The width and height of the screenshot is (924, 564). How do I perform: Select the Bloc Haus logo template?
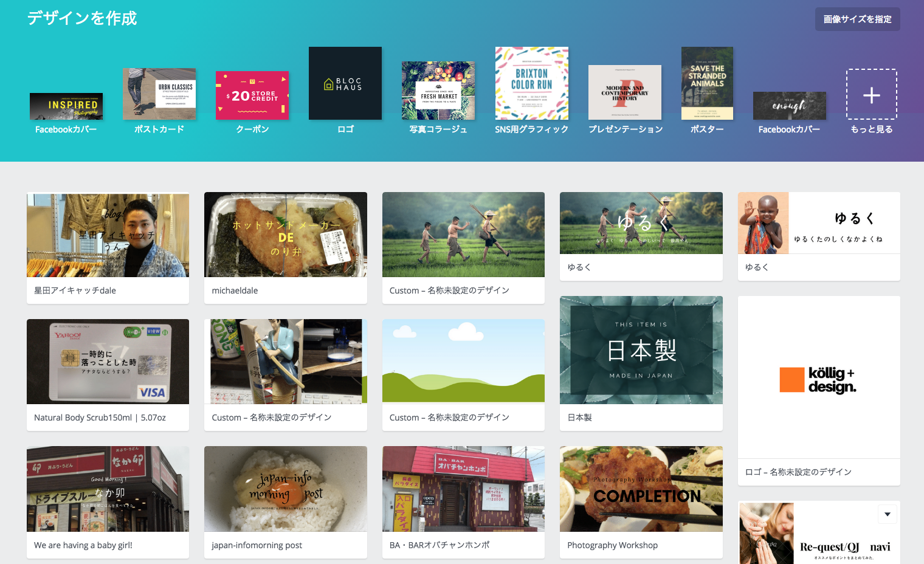pos(345,83)
